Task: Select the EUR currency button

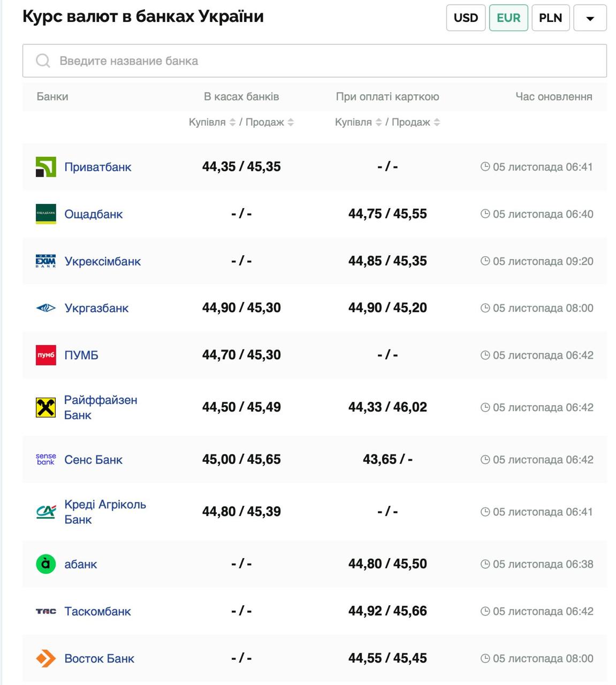Action: [x=508, y=18]
